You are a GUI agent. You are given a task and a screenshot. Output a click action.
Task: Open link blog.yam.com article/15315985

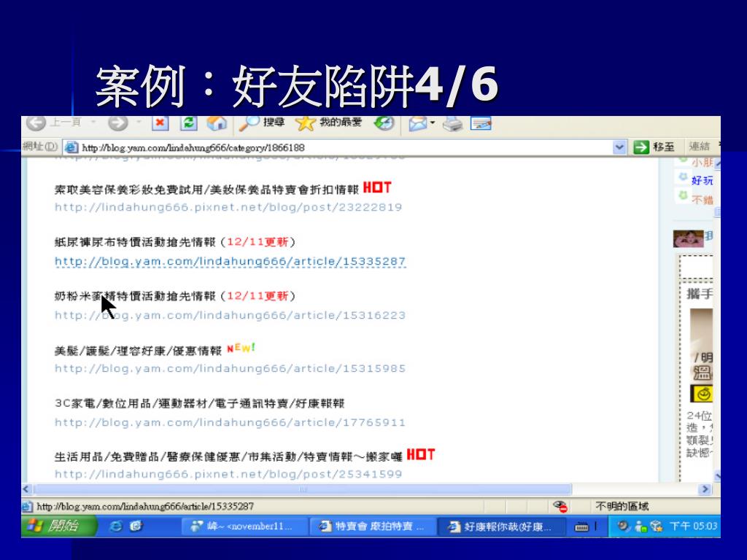(230, 368)
